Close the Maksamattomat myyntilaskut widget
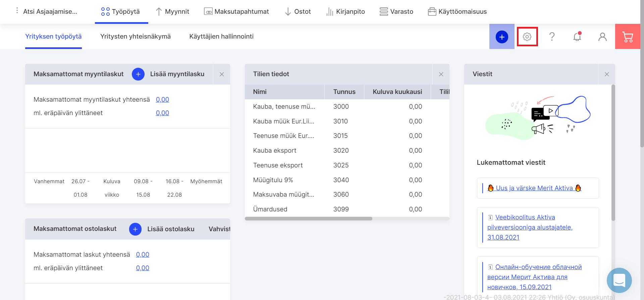 pyautogui.click(x=222, y=74)
